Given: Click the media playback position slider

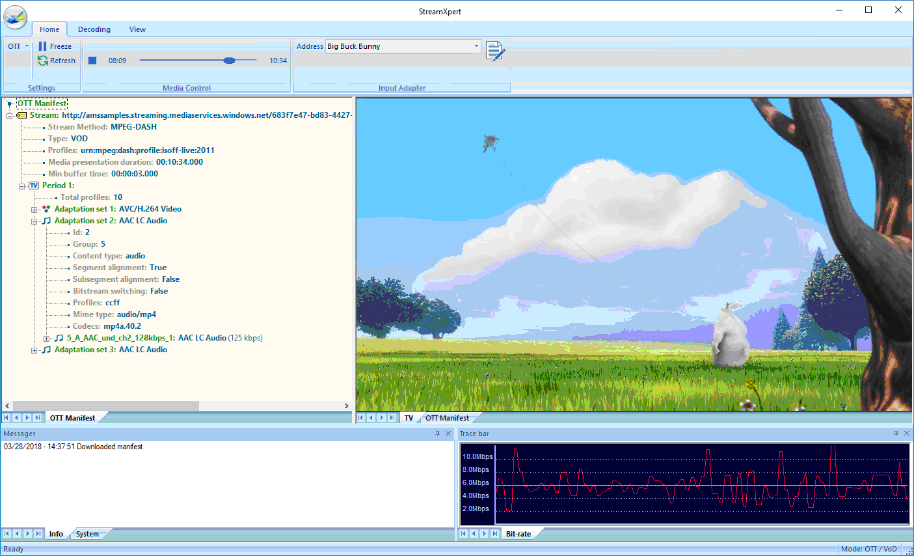Looking at the screenshot, I should pyautogui.click(x=229, y=60).
